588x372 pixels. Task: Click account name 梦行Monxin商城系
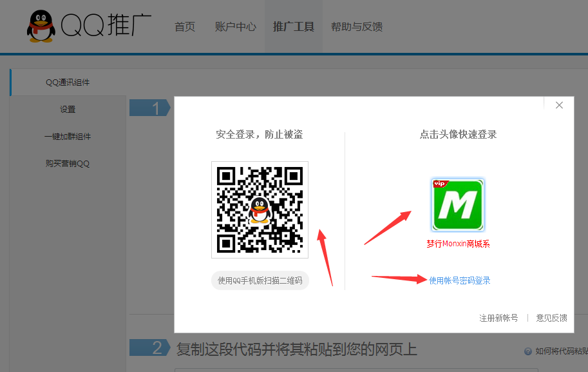(x=458, y=244)
